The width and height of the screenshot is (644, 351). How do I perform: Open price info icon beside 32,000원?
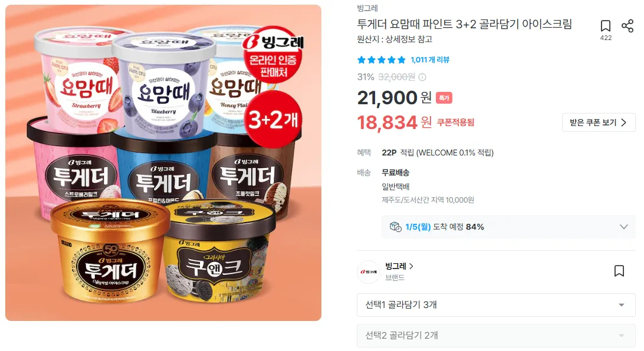click(422, 77)
